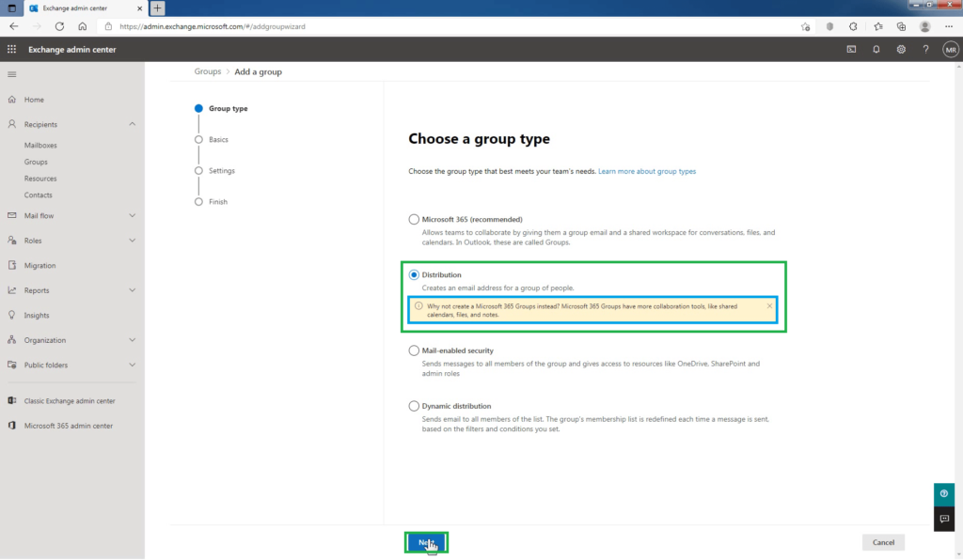
Task: Collapse the Recipients section
Action: [132, 124]
